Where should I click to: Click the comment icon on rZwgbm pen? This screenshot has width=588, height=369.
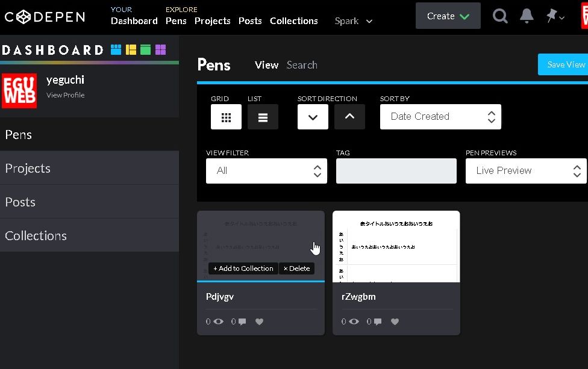click(378, 322)
